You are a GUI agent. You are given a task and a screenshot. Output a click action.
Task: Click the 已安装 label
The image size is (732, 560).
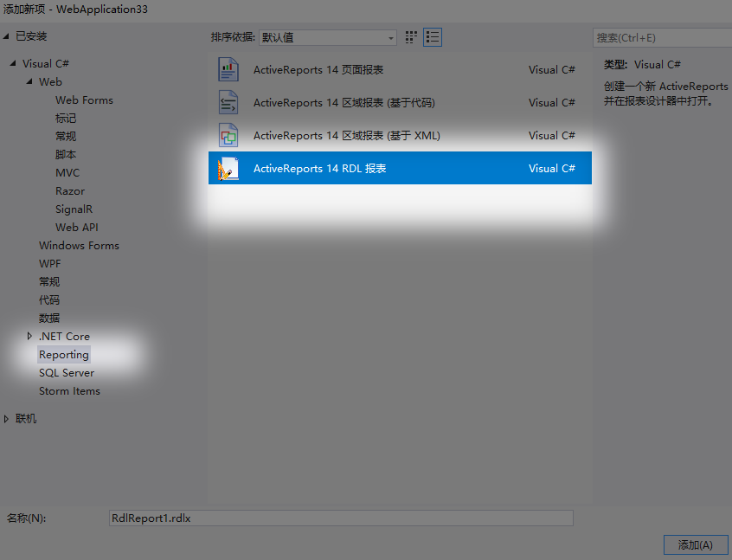[x=31, y=36]
